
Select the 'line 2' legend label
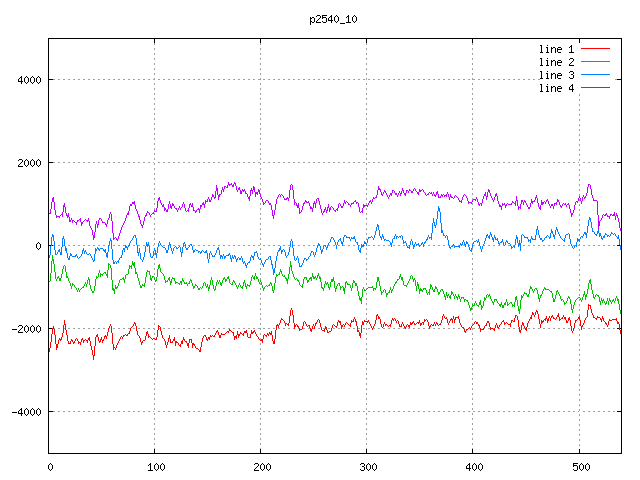(556, 62)
